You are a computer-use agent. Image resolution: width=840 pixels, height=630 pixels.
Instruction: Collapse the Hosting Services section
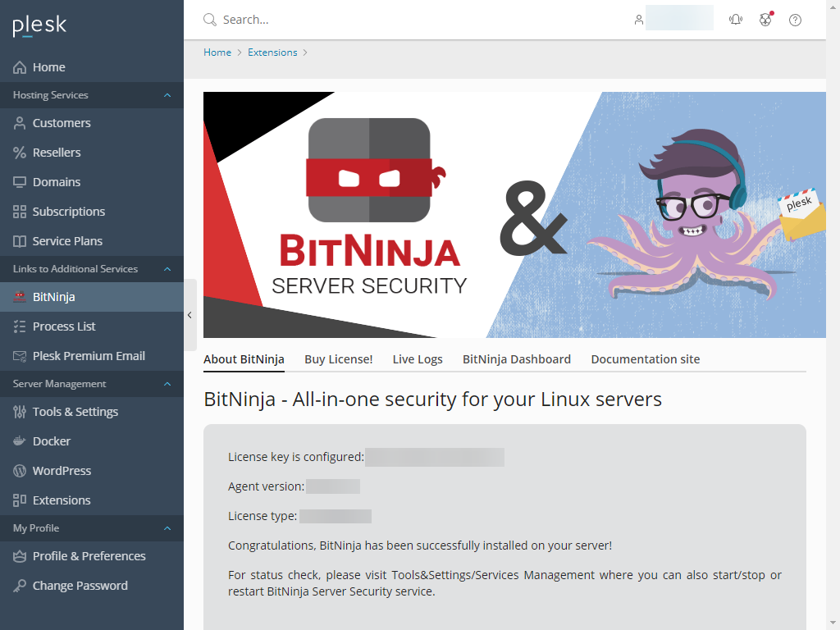click(x=167, y=94)
